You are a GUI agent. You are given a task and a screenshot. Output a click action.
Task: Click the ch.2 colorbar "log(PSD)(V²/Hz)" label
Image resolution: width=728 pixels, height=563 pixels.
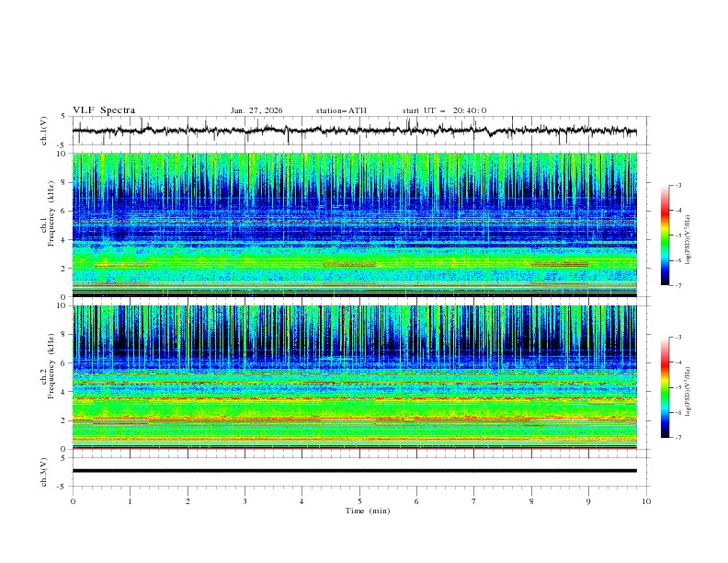[688, 392]
